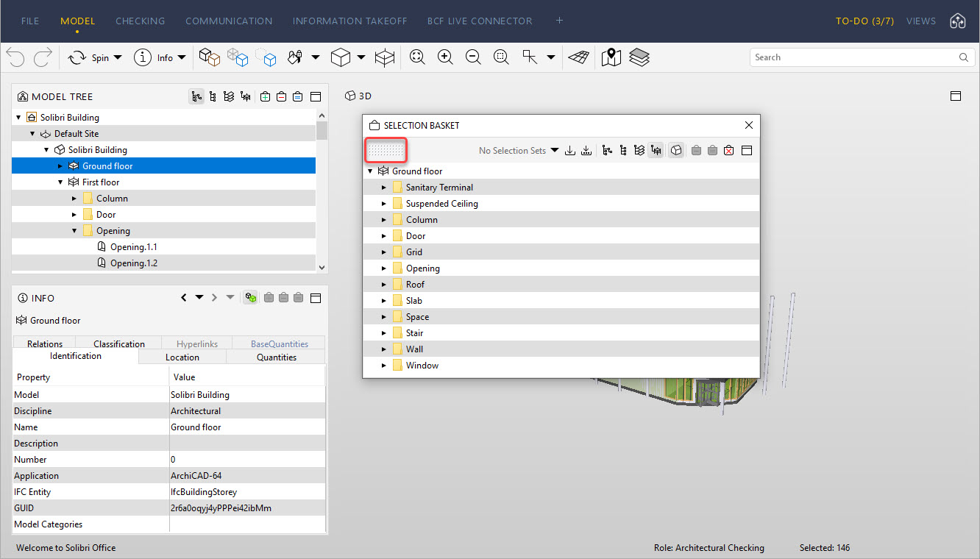Toggle the green cube button in Info panel
This screenshot has width=980, height=559.
(x=251, y=298)
